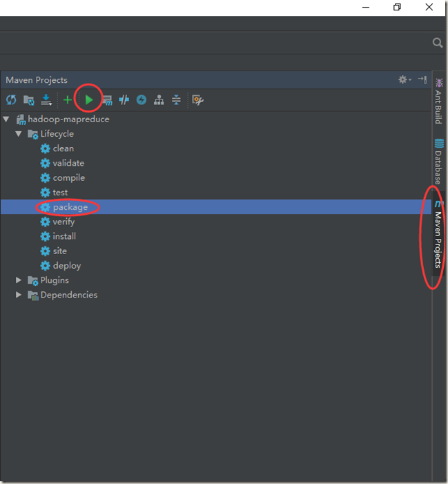The height and width of the screenshot is (484, 448).
Task: Add Maven project with plus icon
Action: [67, 100]
